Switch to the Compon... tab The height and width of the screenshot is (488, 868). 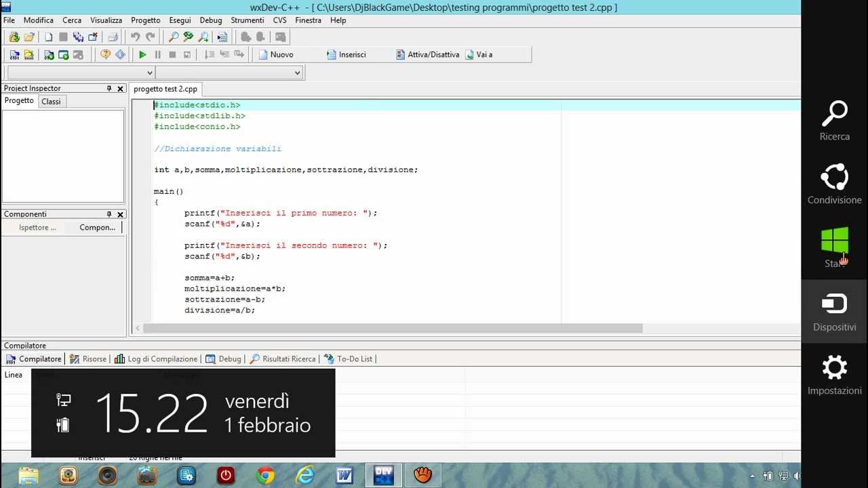97,228
